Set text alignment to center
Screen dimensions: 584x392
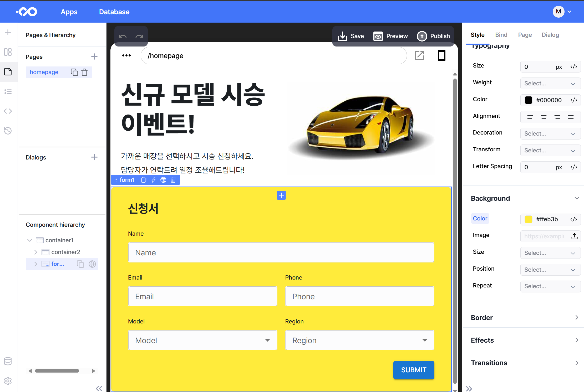[x=544, y=117]
